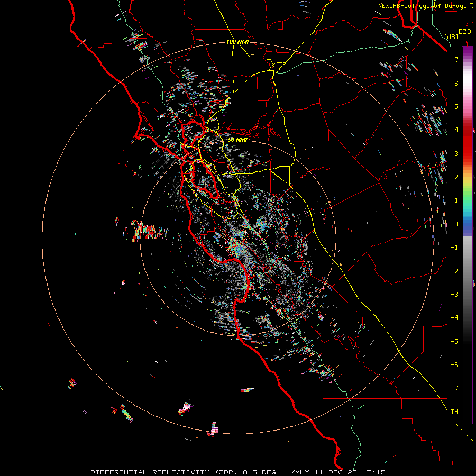Click the pink-white echo blob on the bottom of the 100 NMI ring
Screen dimensions: 476x476
213,429
